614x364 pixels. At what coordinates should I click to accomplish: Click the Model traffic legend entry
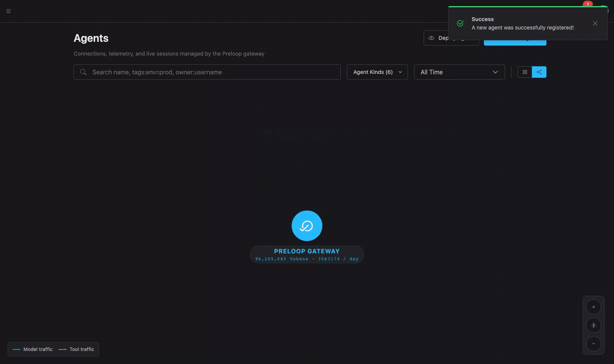click(33, 349)
